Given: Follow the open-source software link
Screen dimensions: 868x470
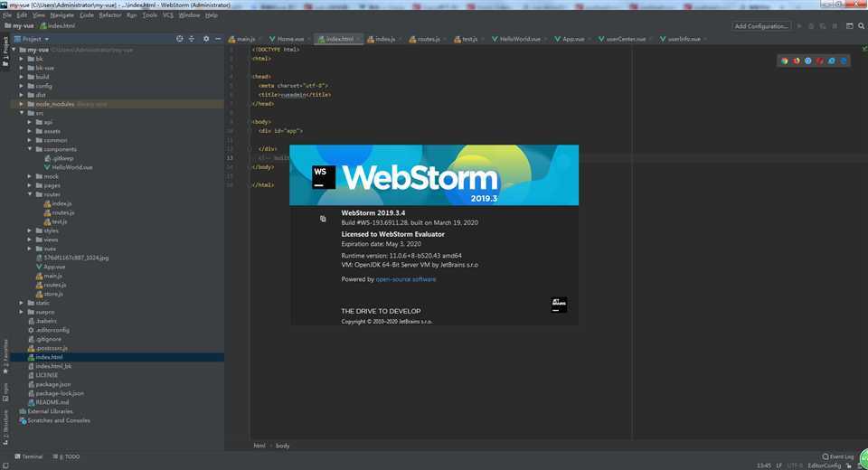Looking at the screenshot, I should coord(406,279).
